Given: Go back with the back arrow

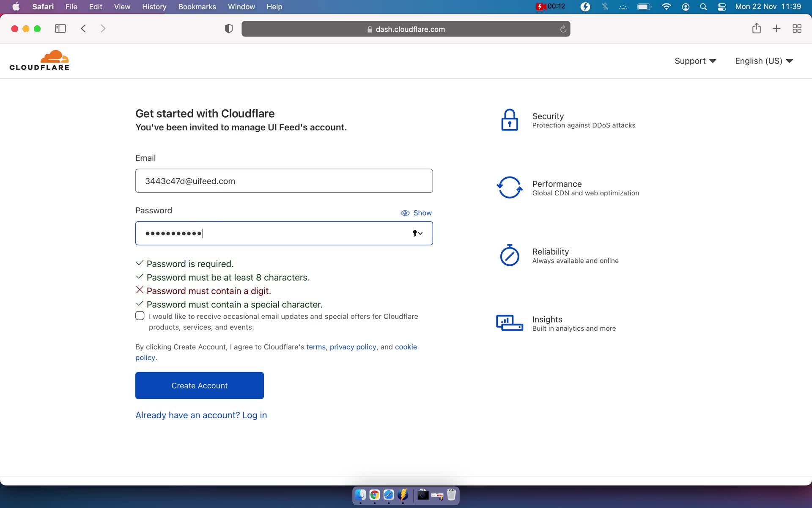Looking at the screenshot, I should [x=83, y=29].
